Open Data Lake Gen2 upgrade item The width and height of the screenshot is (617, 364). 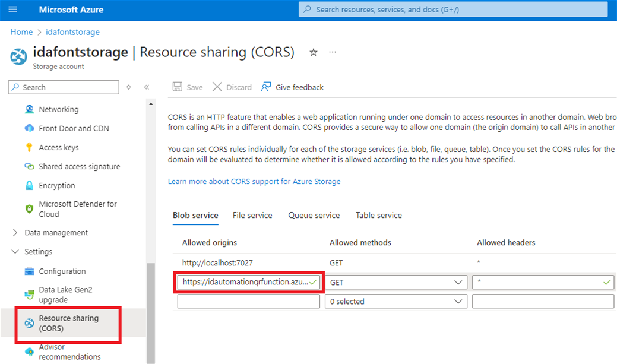(65, 295)
